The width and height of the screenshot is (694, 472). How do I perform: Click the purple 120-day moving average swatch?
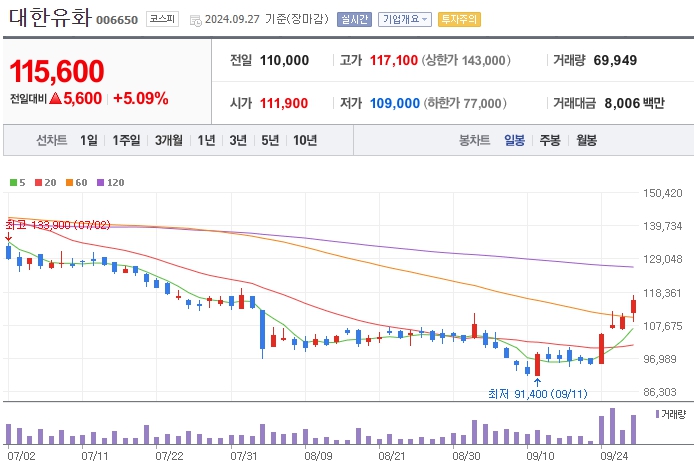[100, 182]
